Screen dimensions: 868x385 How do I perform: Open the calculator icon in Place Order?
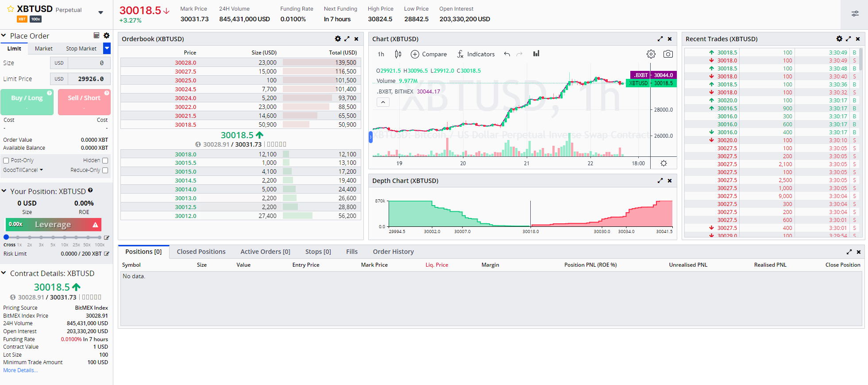96,35
